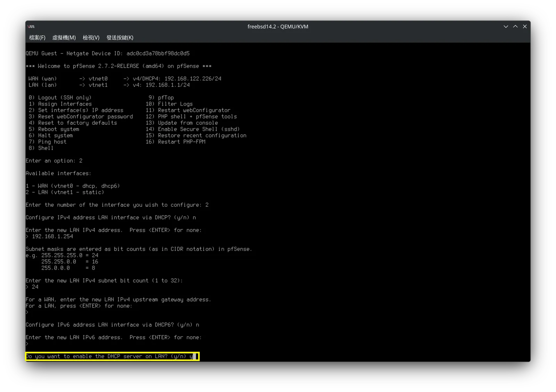
Task: Click menu entry '16) Restart PHP-FPM'
Action: pyautogui.click(x=175, y=142)
